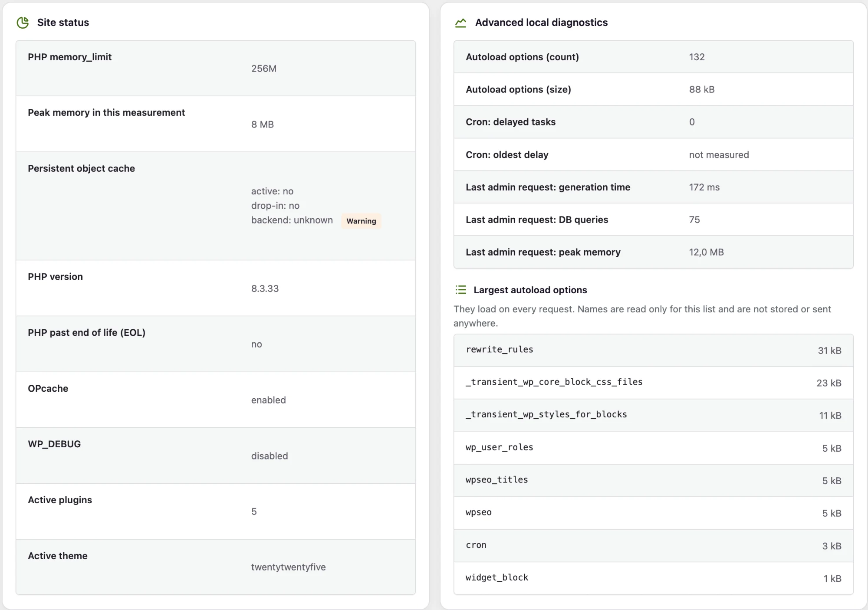Select the Peak memory in this measurement label
868x610 pixels.
[x=106, y=112]
